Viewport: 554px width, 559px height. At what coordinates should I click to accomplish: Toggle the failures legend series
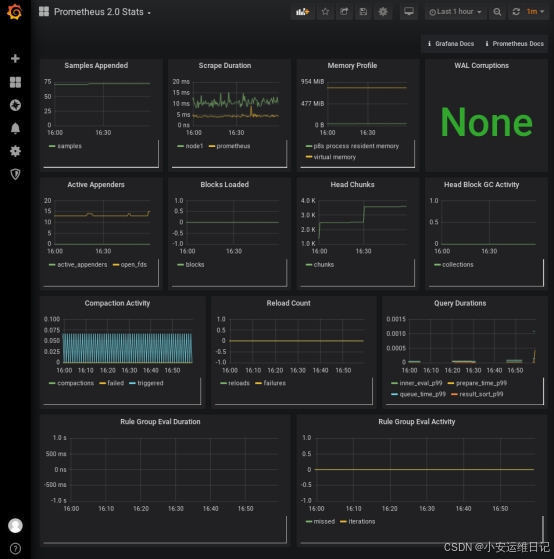click(275, 383)
